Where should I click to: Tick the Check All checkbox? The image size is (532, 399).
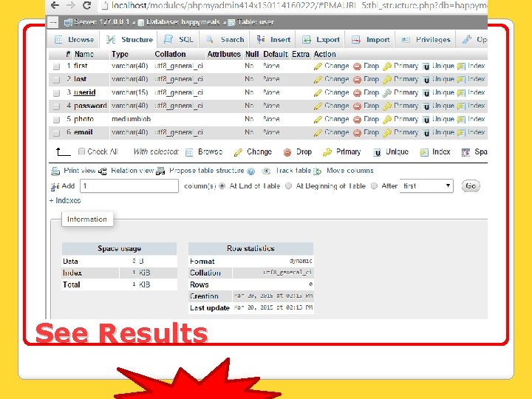[81, 151]
